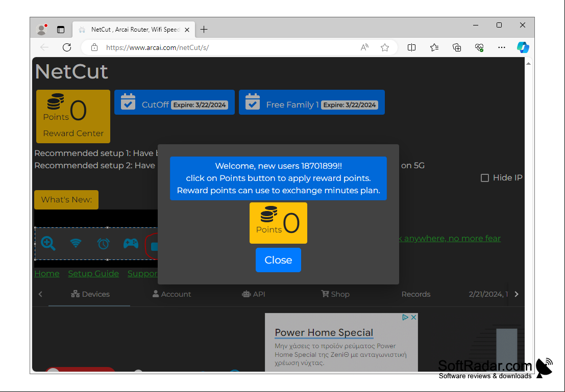Switch to the Records tab
The height and width of the screenshot is (392, 565).
[x=416, y=294]
